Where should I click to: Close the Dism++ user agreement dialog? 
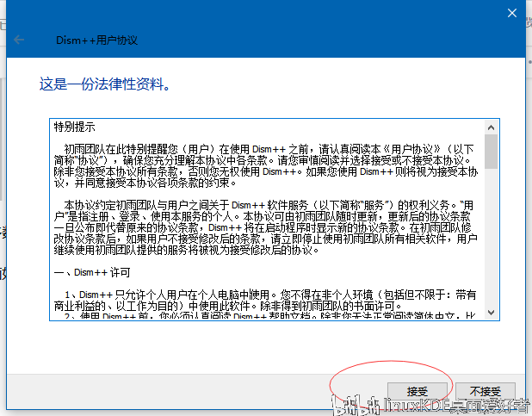pyautogui.click(x=512, y=13)
